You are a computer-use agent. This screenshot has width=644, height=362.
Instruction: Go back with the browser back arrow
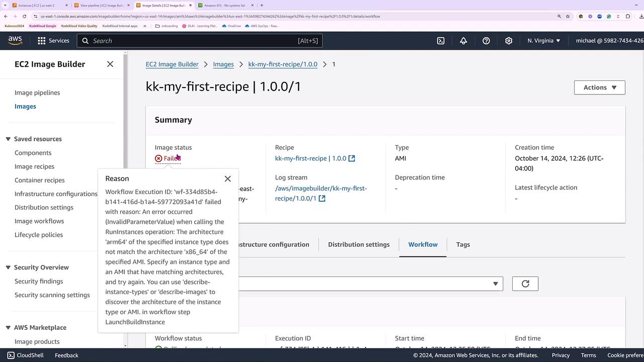(6, 16)
